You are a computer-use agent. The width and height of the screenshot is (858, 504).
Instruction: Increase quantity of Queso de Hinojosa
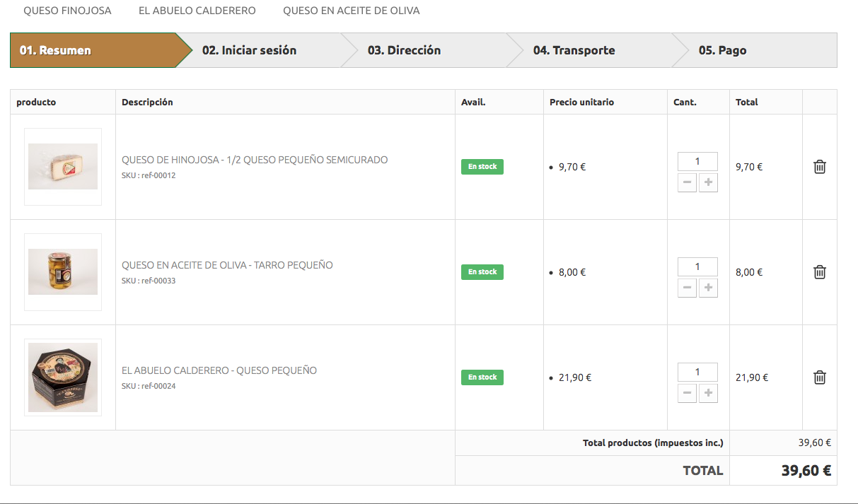click(708, 183)
